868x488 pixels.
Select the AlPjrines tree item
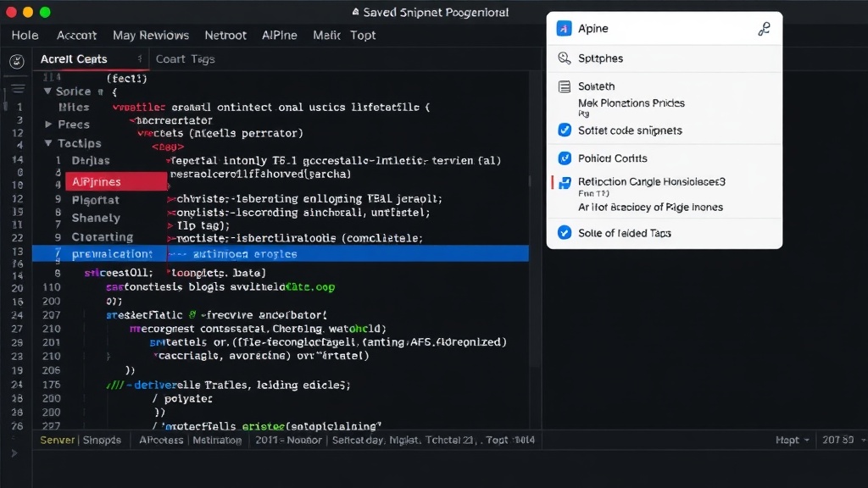pyautogui.click(x=115, y=181)
